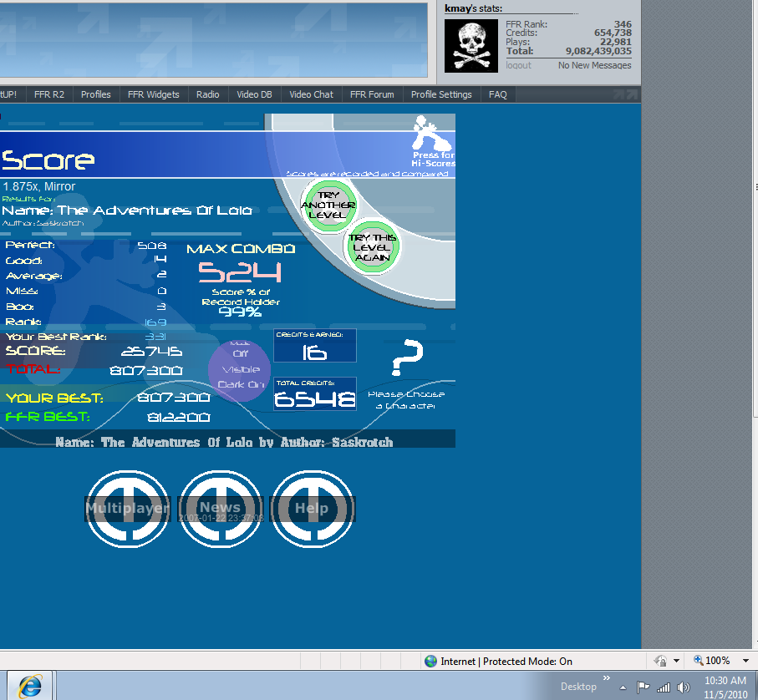Viewport: 758px width, 700px height.
Task: Show hidden system tray icons
Action: [x=623, y=687]
